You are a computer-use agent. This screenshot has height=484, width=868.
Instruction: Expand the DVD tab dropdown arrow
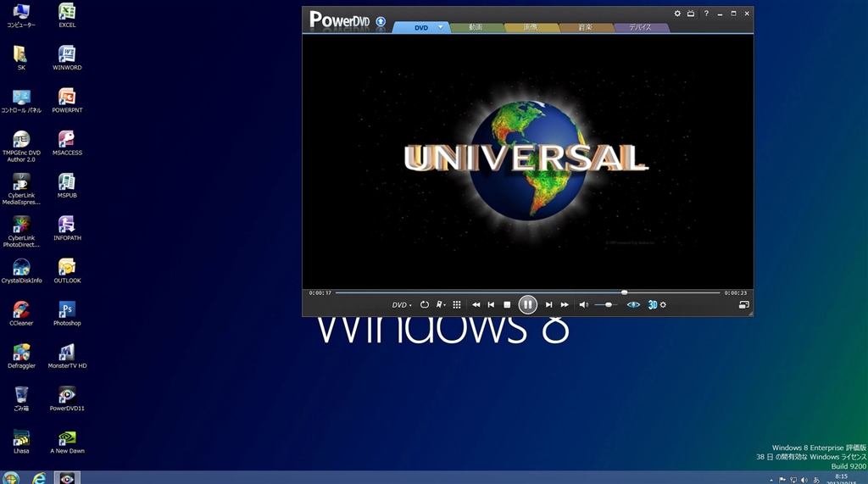click(441, 26)
